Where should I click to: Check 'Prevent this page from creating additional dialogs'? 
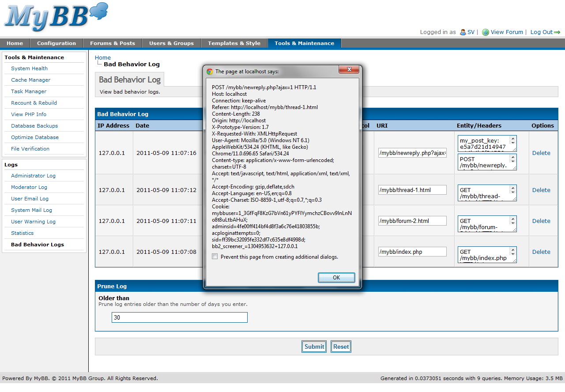215,256
